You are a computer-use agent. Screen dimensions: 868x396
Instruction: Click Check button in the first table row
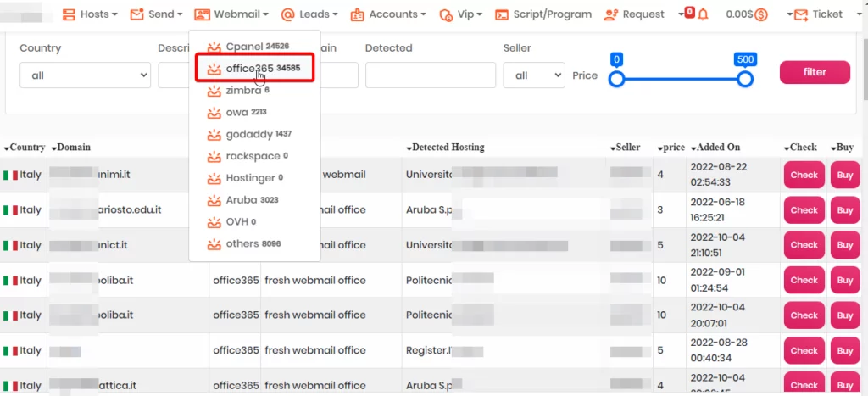click(804, 175)
